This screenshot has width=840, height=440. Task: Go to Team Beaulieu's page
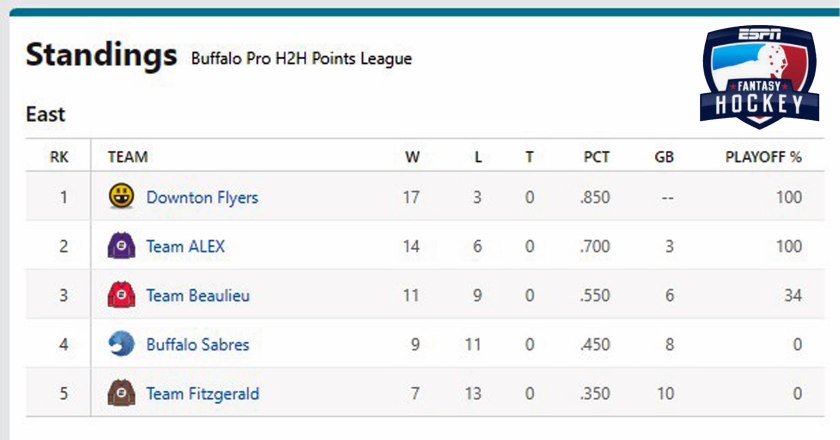point(198,295)
